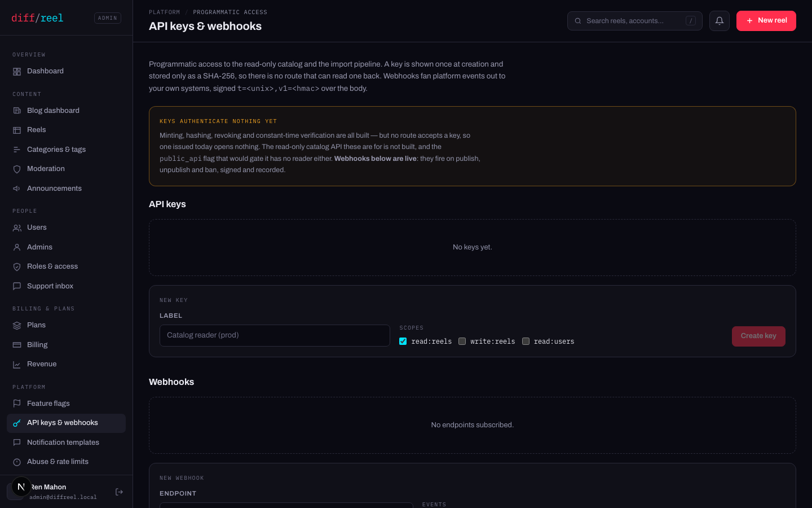Click the key Label input field
Image resolution: width=812 pixels, height=508 pixels.
click(x=275, y=336)
